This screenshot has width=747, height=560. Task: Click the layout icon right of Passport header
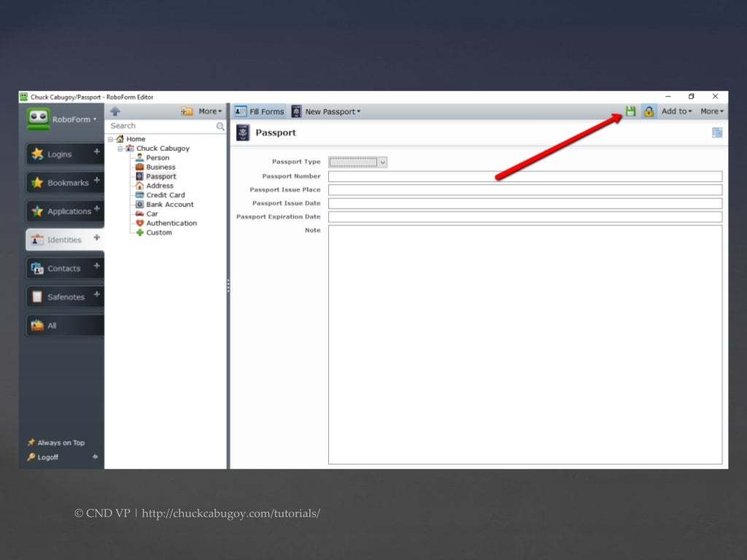[717, 133]
